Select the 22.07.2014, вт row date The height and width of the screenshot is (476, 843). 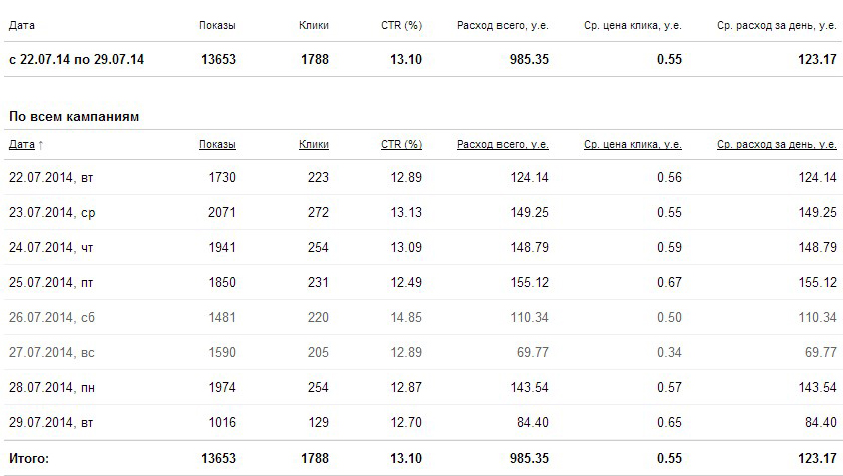(x=51, y=177)
